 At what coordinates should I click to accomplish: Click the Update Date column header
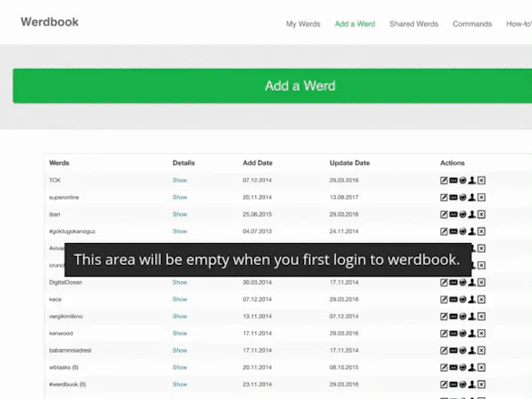[350, 163]
